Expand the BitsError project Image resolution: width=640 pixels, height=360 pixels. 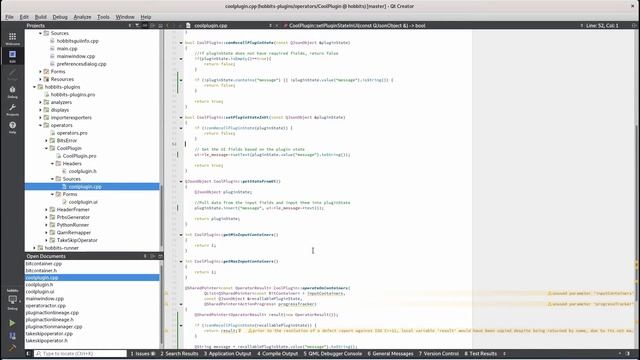click(x=47, y=140)
